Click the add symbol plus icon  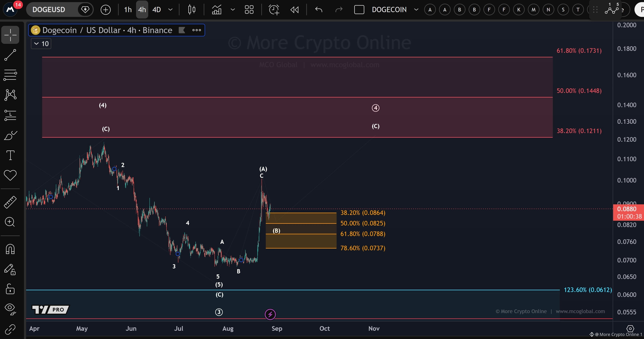coord(106,10)
